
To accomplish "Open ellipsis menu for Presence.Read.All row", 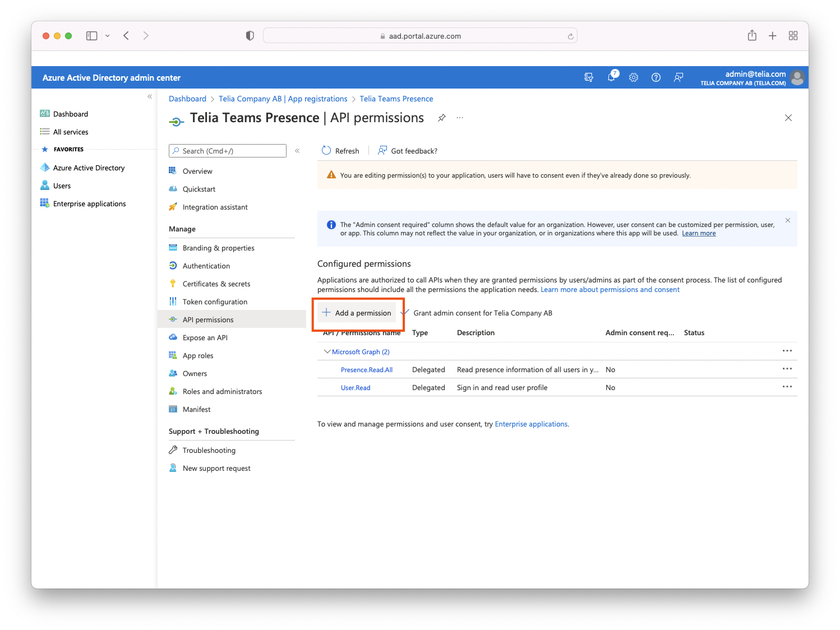I will click(x=787, y=369).
